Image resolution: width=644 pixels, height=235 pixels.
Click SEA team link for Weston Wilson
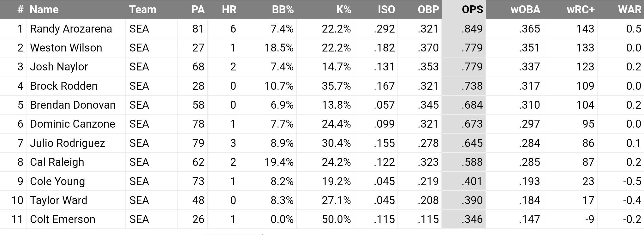[139, 48]
